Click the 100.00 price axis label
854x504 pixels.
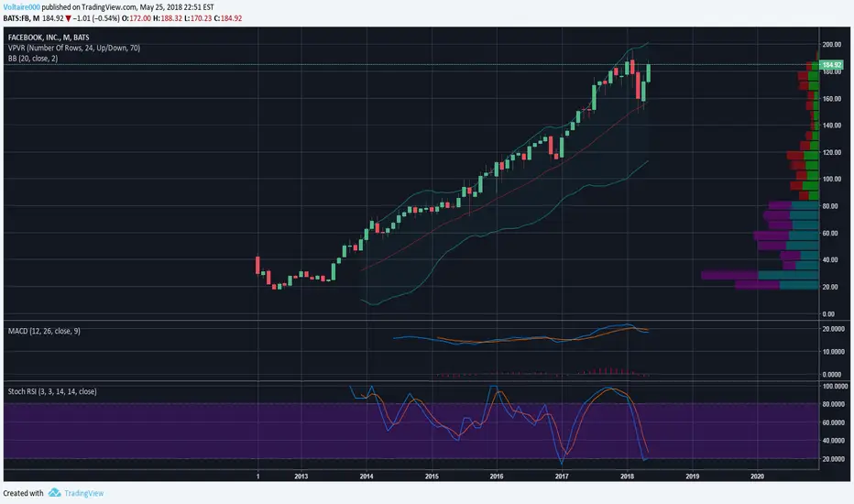(832, 179)
